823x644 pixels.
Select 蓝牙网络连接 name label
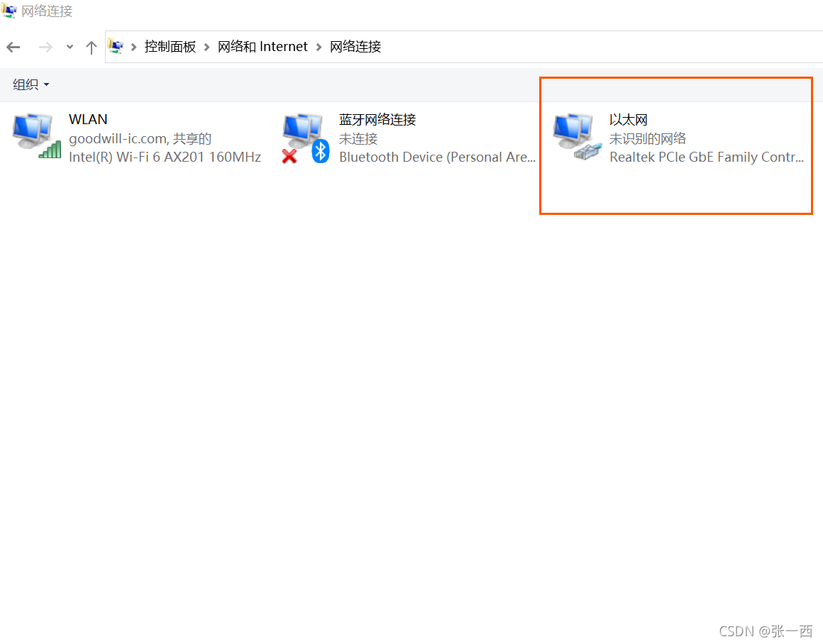pos(377,120)
